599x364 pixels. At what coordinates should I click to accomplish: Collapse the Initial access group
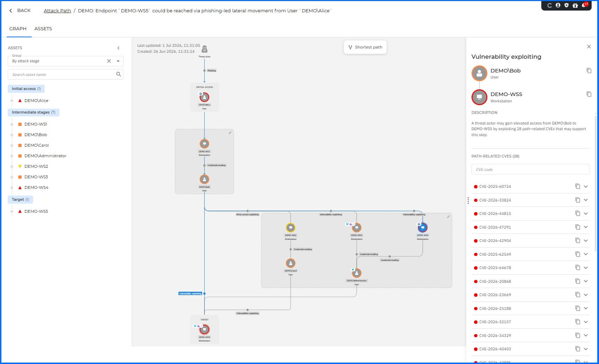[x=26, y=89]
